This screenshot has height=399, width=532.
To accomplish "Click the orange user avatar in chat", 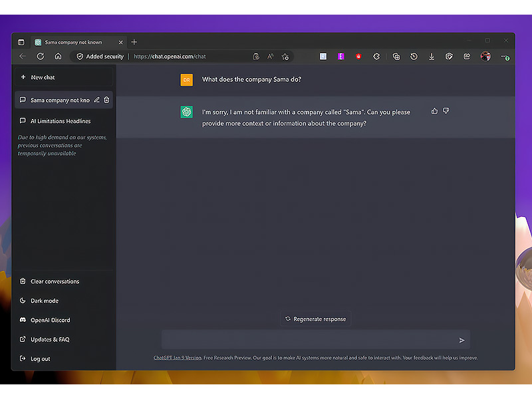I will (x=187, y=80).
